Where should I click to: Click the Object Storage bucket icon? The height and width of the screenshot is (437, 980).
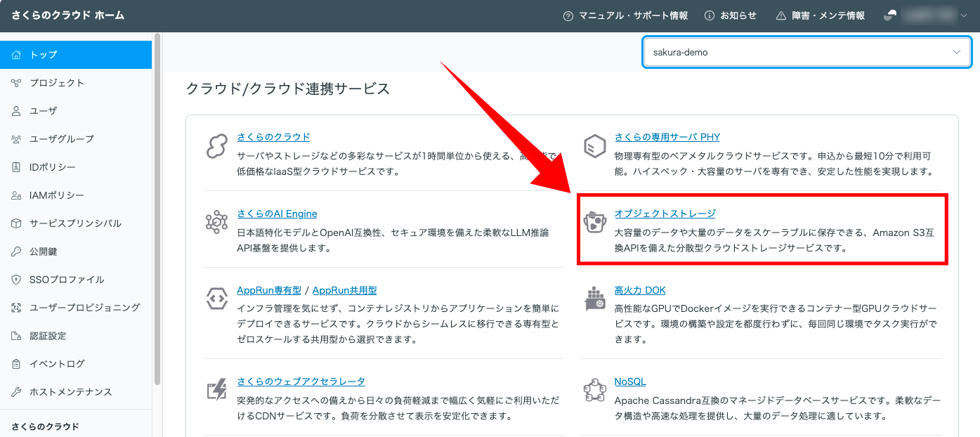[595, 223]
